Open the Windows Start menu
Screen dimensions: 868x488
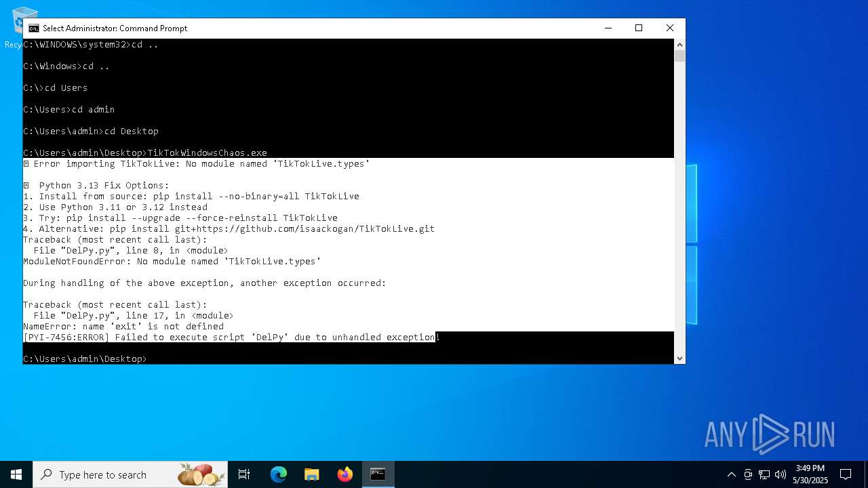coord(16,474)
